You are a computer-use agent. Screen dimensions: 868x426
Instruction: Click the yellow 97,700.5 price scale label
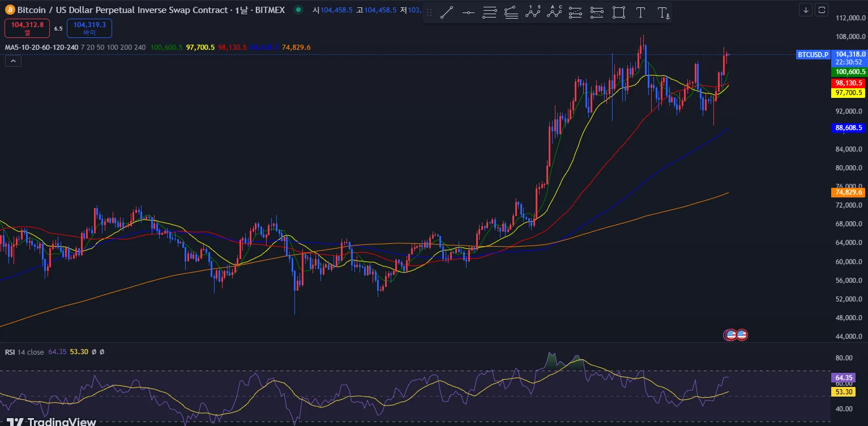click(848, 93)
